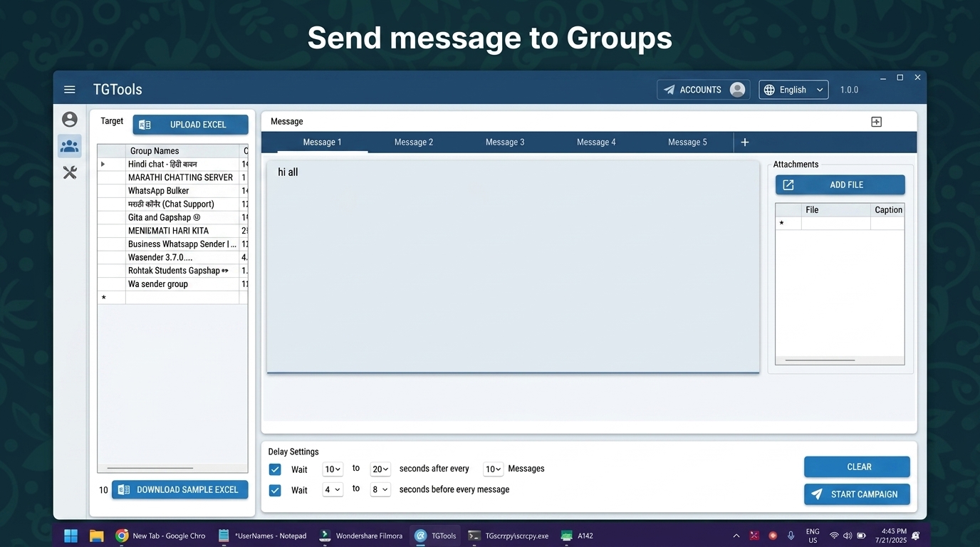This screenshot has width=980, height=547.
Task: Add a new message tab with plus icon
Action: coord(744,142)
